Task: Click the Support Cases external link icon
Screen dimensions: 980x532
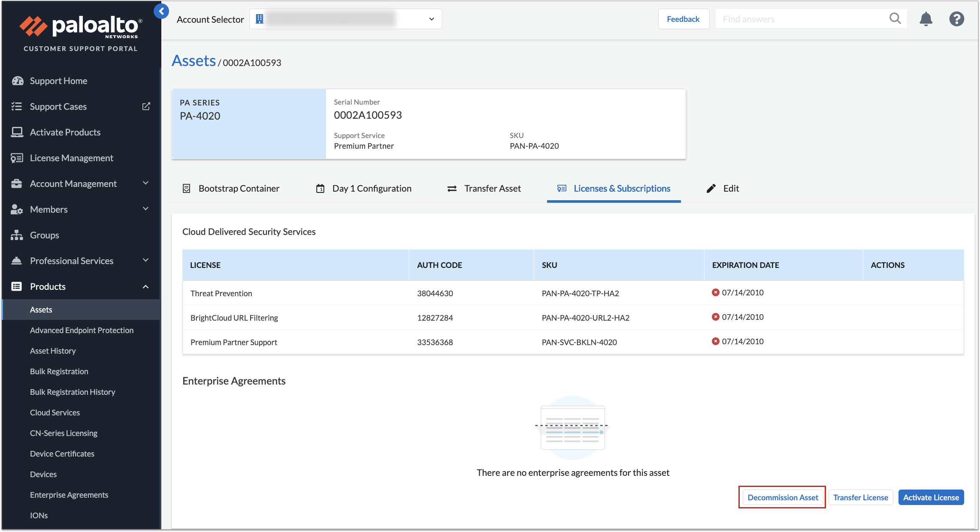Action: [146, 106]
